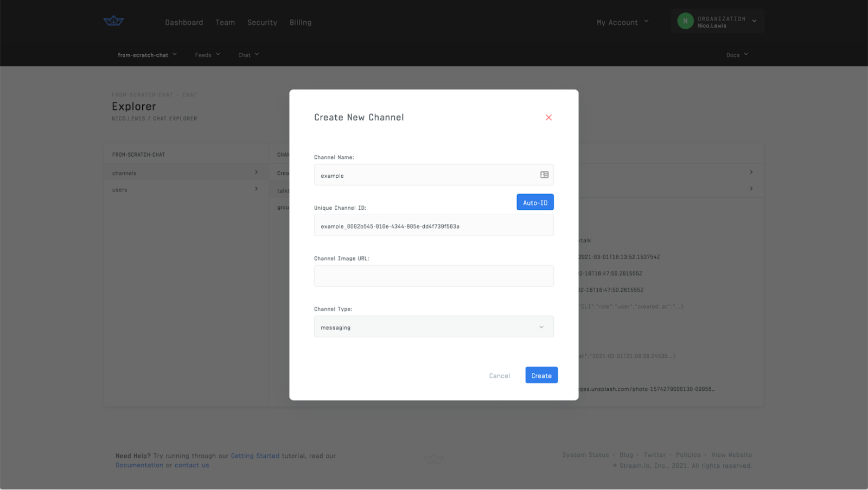Click the Create button
The height and width of the screenshot is (490, 868).
tap(541, 375)
